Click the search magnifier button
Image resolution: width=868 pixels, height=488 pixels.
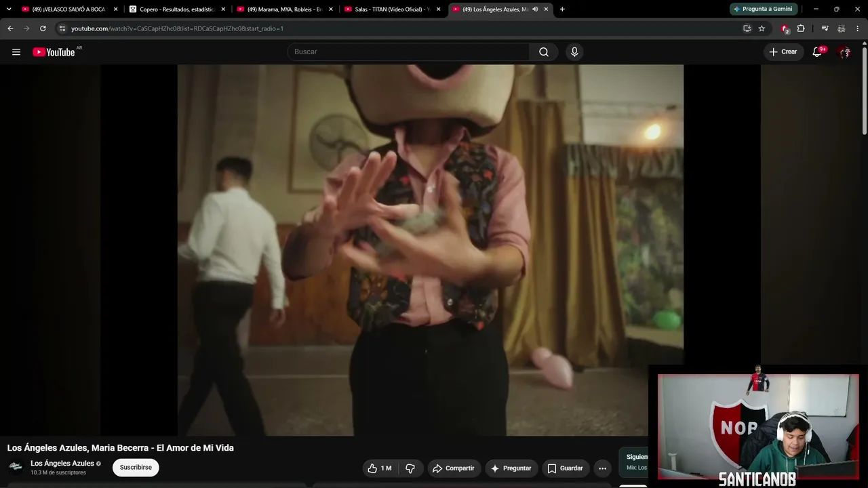tap(544, 52)
